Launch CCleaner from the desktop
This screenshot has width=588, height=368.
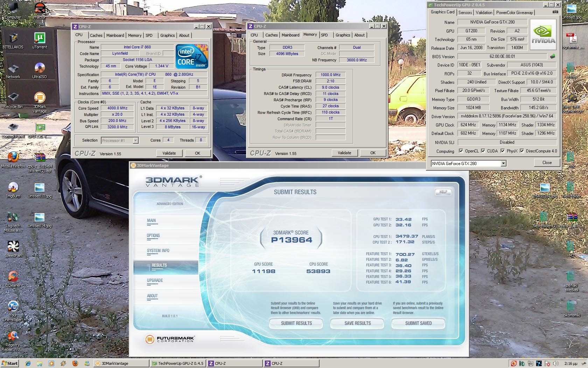[13, 280]
